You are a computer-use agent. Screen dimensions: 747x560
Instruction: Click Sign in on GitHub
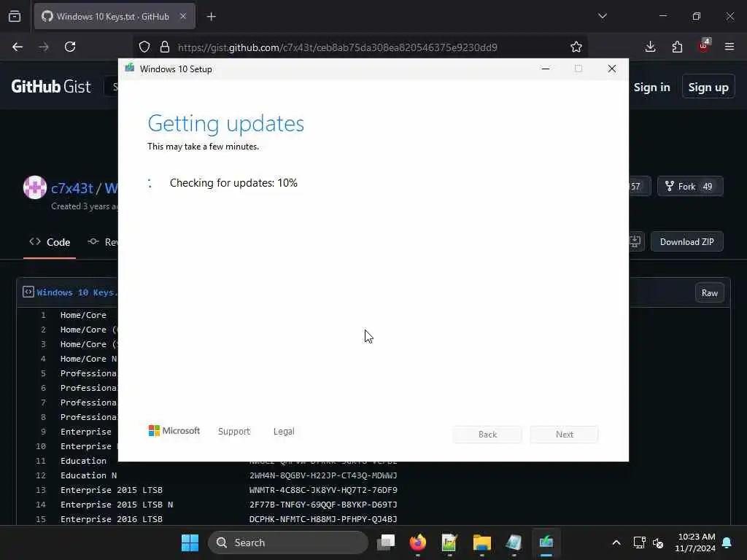[651, 87]
